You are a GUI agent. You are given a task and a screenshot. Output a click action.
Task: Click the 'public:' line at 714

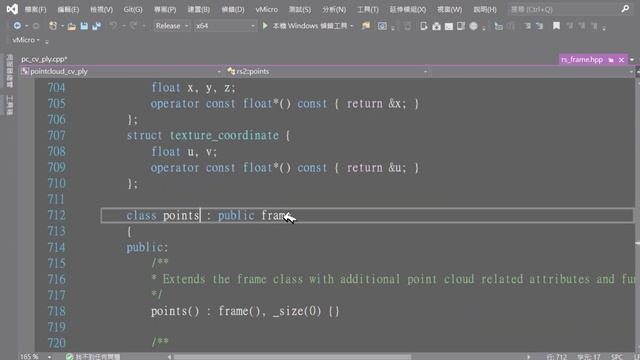pos(147,247)
